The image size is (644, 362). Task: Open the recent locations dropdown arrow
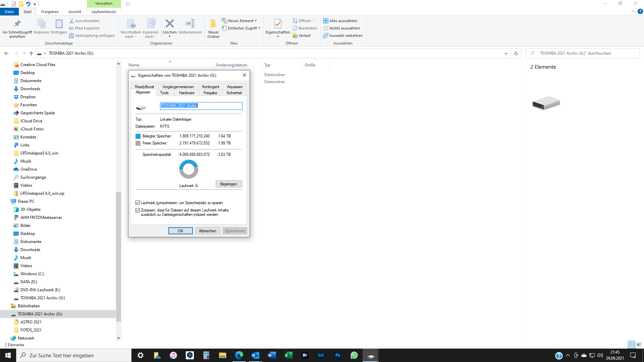24,53
